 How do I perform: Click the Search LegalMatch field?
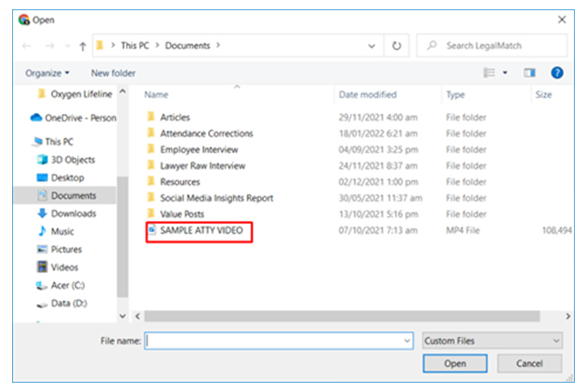tap(492, 46)
